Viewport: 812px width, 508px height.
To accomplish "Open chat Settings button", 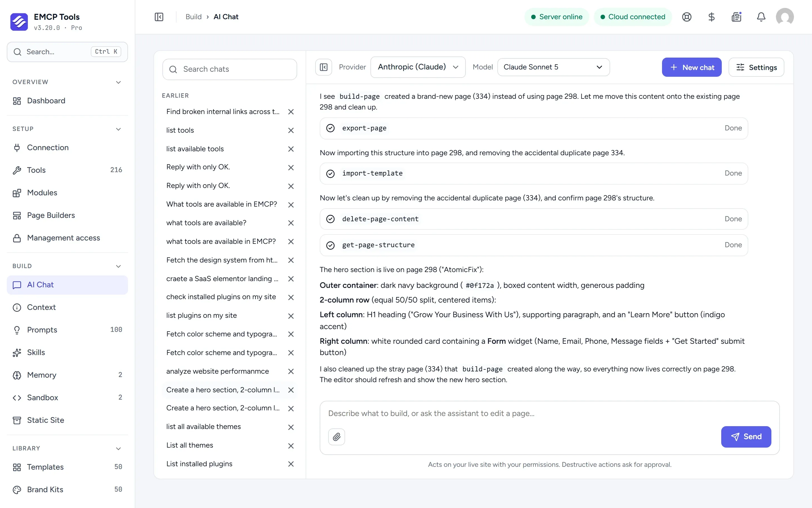I will [756, 67].
